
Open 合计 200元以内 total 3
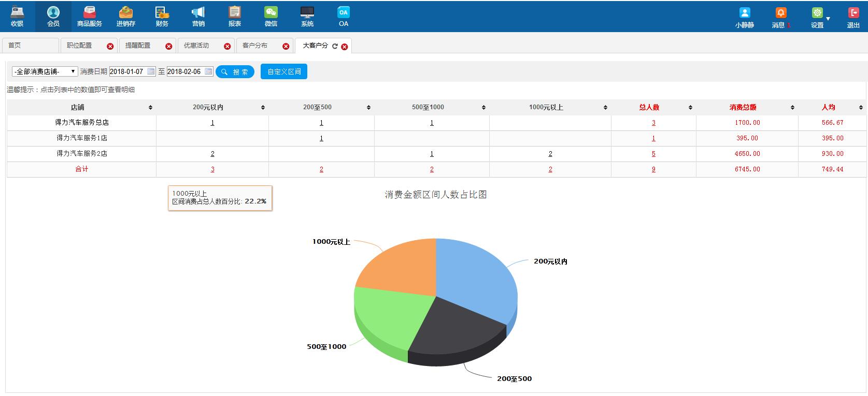212,169
